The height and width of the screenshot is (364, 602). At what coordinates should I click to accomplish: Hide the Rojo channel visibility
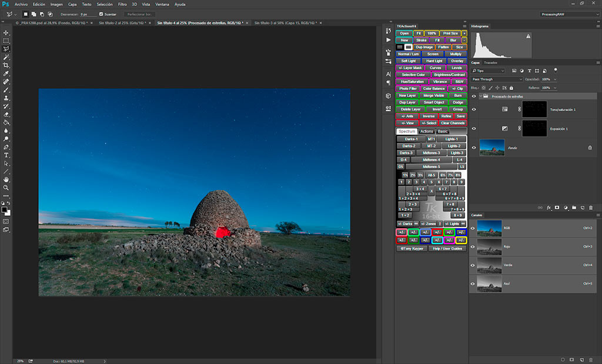point(473,246)
